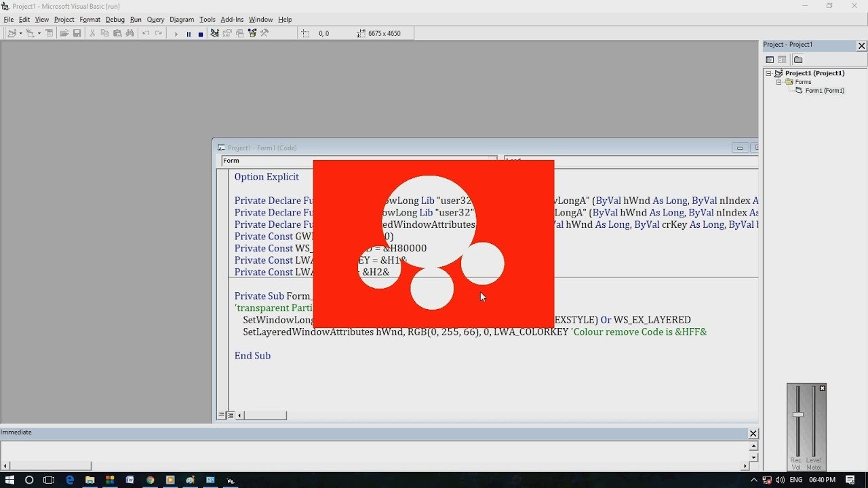Open the Toolbox hammer-and-wrench icon
This screenshot has width=868, height=488.
pos(265,33)
